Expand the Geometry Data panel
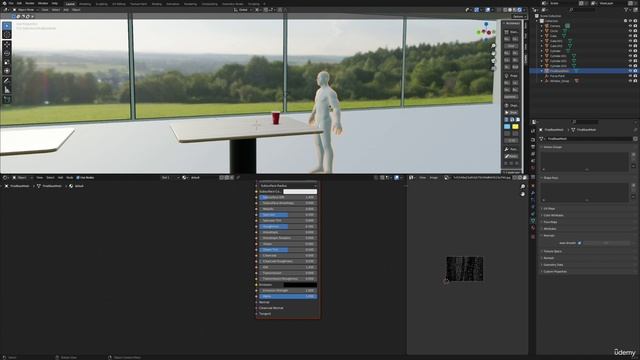Viewport: 640px width, 360px height. point(553,264)
